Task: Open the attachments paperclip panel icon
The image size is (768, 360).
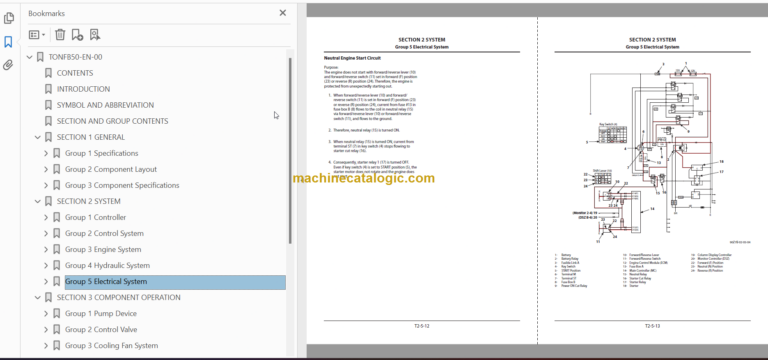Action: tap(8, 65)
